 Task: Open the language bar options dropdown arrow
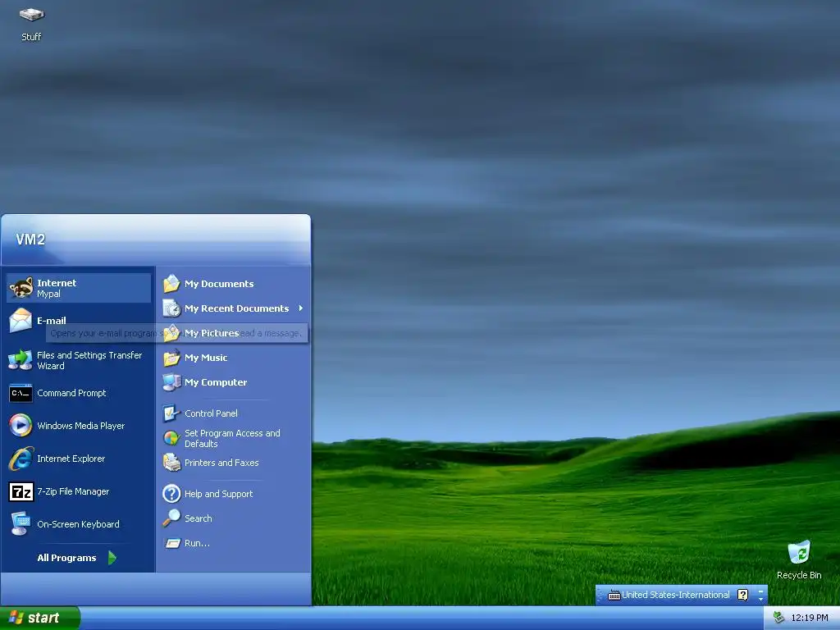pos(760,598)
